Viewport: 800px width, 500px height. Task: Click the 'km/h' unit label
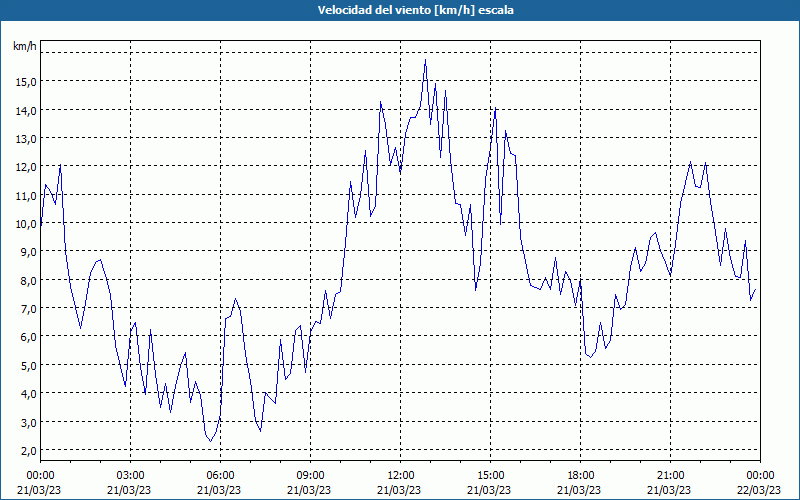pyautogui.click(x=24, y=46)
